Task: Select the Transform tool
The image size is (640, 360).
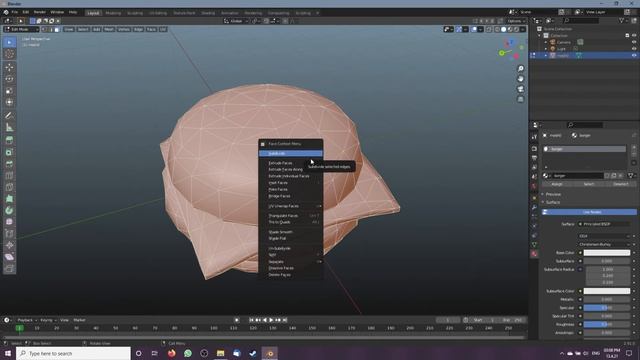Action: coord(9,102)
